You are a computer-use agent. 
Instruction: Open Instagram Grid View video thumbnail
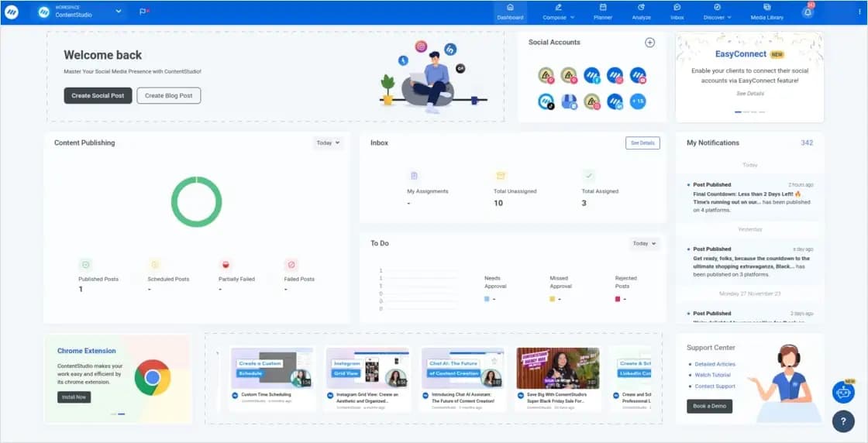367,369
